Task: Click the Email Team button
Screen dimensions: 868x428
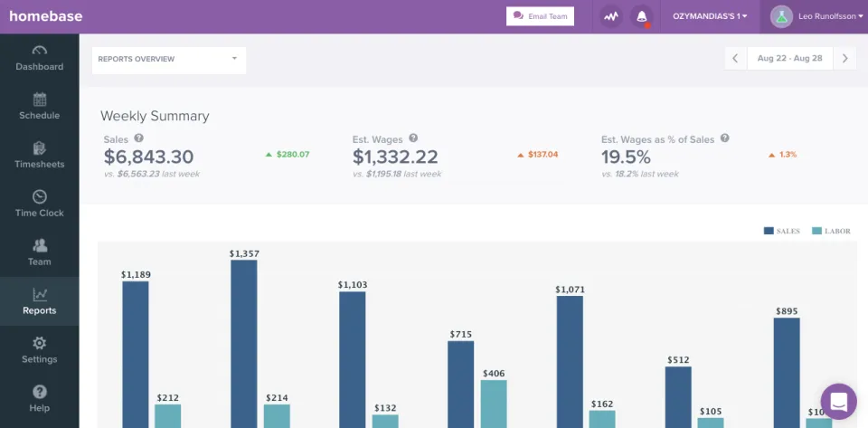Action: 540,16
